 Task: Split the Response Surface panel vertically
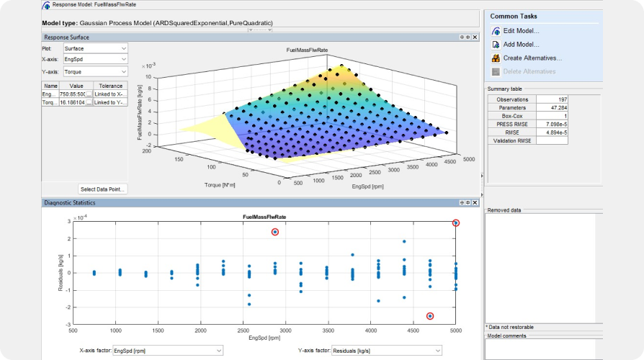point(469,37)
